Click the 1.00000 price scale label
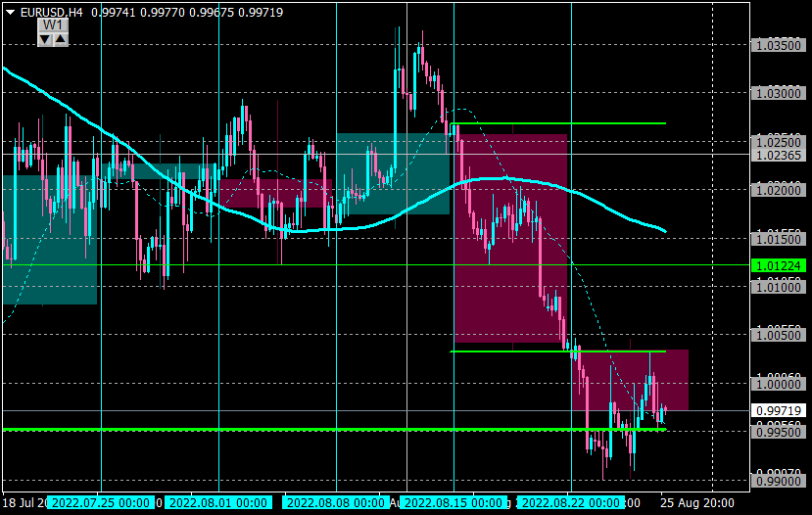This screenshot has height=515, width=812. coord(779,384)
